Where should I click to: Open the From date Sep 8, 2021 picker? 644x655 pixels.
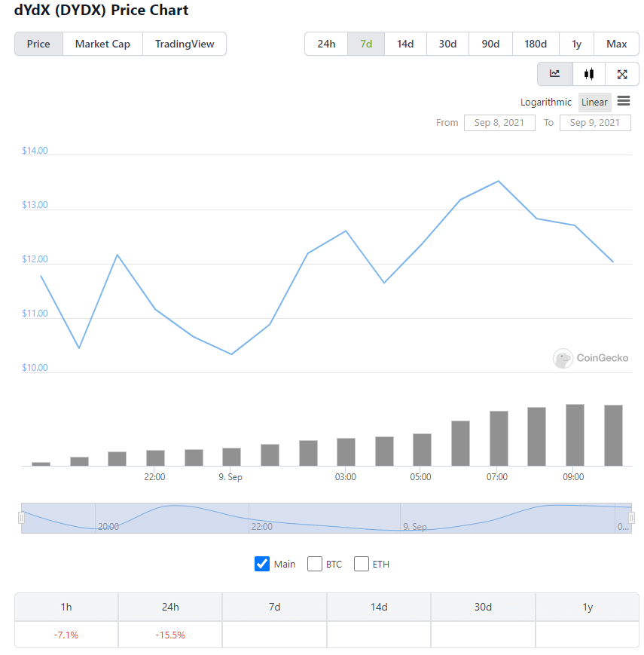(499, 123)
